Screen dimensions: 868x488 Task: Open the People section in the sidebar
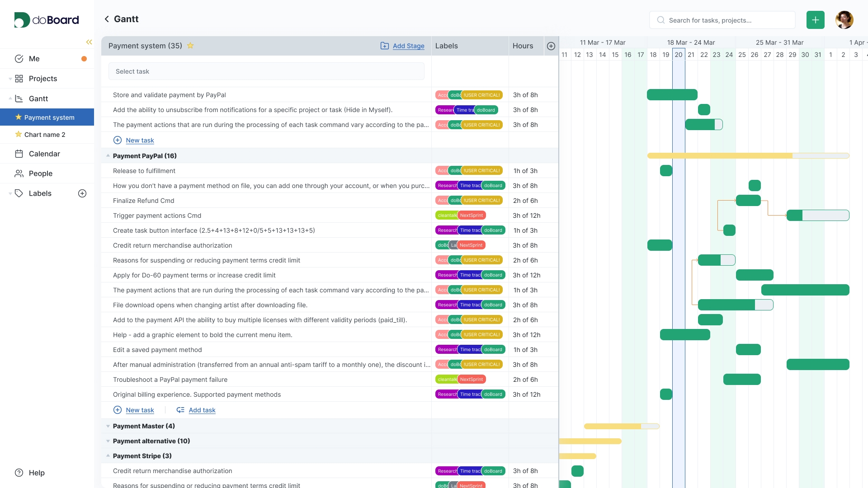tap(41, 174)
